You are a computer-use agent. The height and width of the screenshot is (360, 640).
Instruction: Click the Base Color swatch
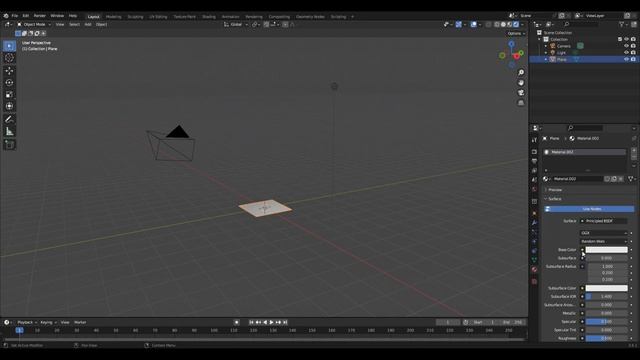click(x=607, y=250)
